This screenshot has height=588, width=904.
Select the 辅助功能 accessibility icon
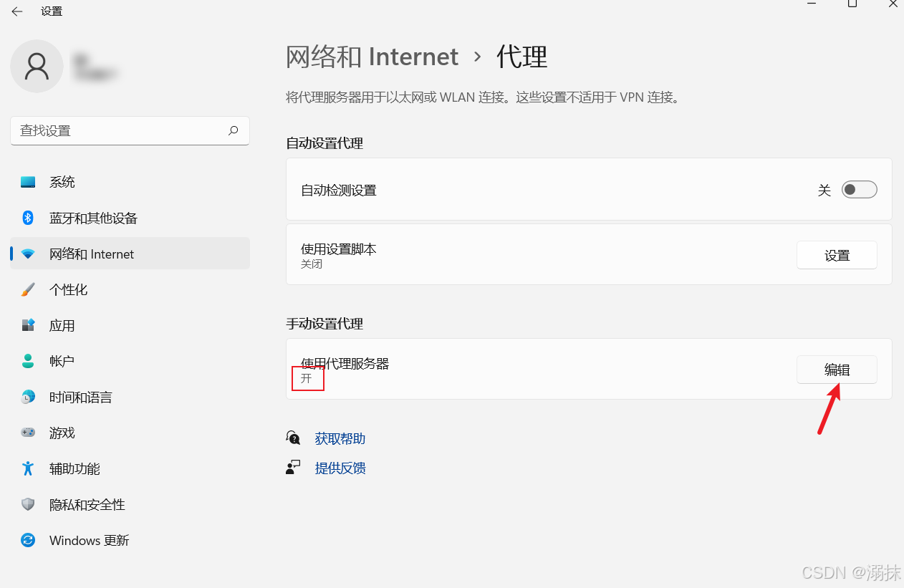27,468
